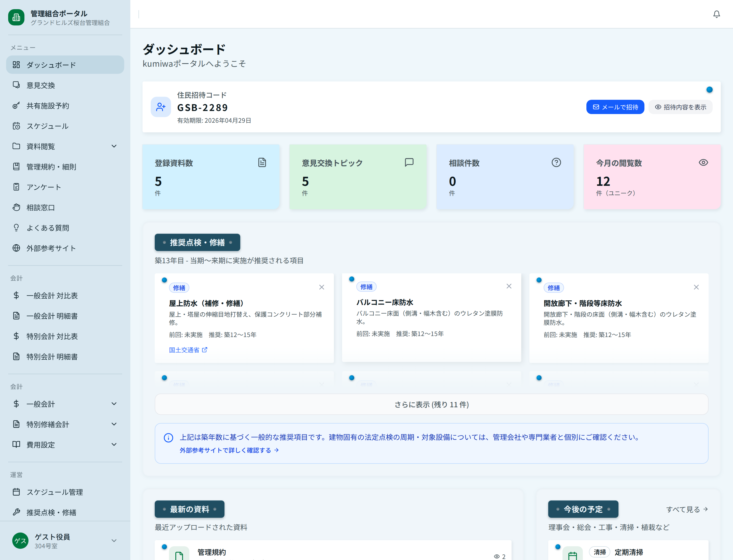733x560 pixels.
Task: Click the document icon on 登録資料数 card
Action: (262, 162)
